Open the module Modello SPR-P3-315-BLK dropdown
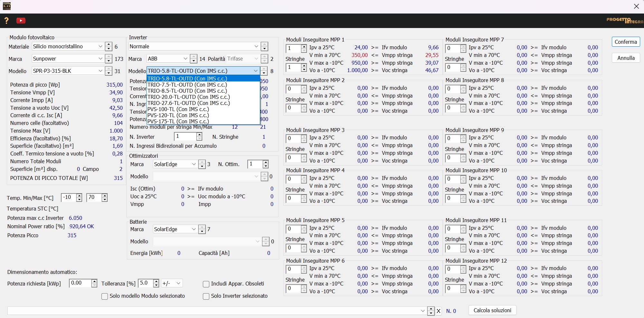Image resolution: width=644 pixels, height=318 pixels. pos(68,71)
